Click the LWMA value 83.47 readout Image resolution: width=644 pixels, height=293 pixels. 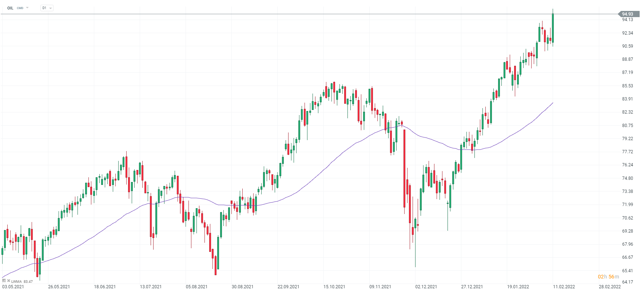click(x=28, y=281)
